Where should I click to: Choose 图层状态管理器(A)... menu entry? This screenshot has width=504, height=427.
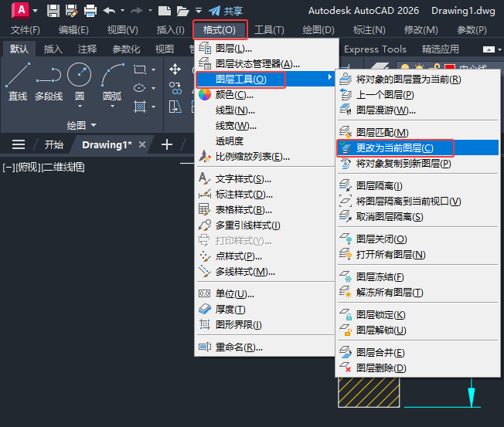[266, 64]
